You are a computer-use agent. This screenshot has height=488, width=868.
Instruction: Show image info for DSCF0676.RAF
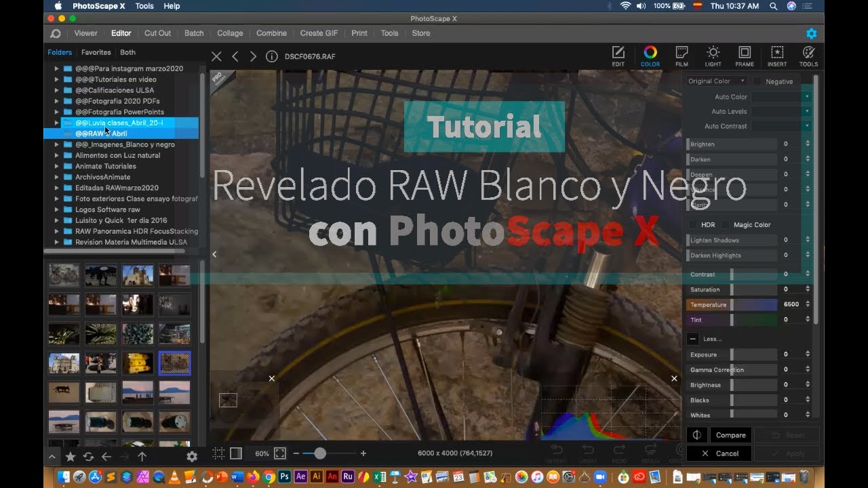[271, 56]
